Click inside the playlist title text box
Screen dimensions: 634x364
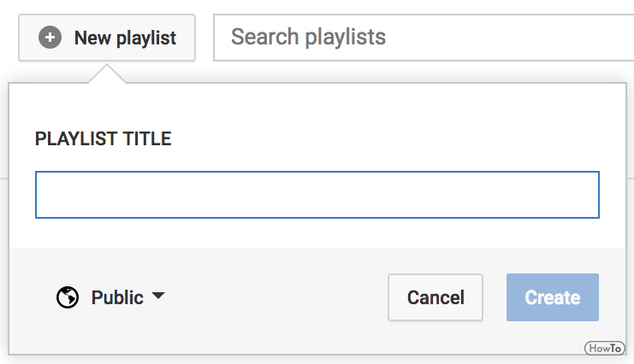[317, 195]
